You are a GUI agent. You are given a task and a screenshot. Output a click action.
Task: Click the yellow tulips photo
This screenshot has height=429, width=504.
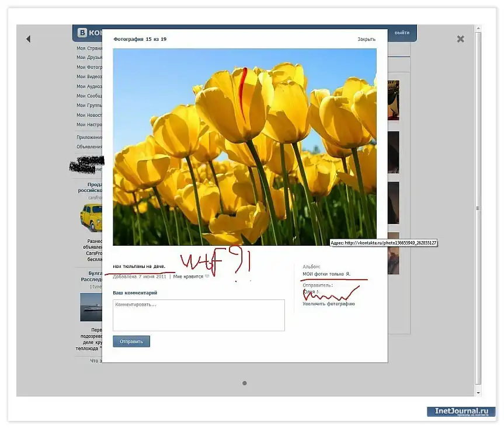[x=244, y=147]
